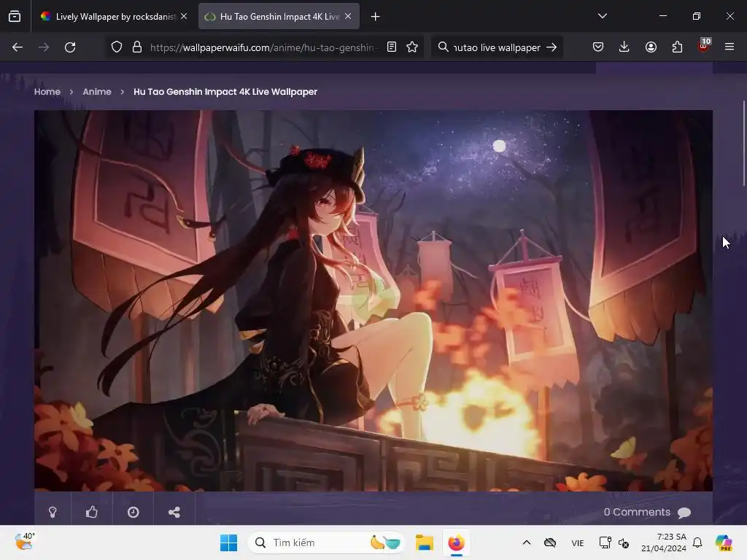Go to the Home breadcrumb link
Screen dimensions: 747x560
pyautogui.click(x=47, y=91)
